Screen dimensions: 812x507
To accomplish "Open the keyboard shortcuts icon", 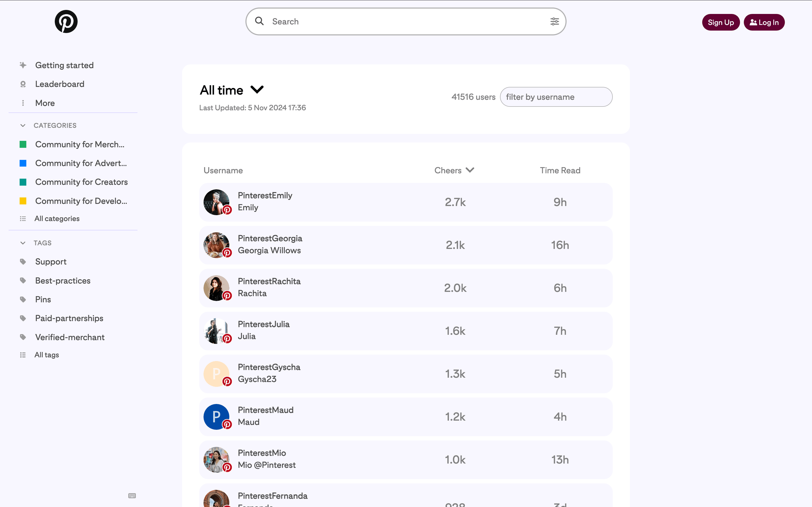I will tap(132, 496).
